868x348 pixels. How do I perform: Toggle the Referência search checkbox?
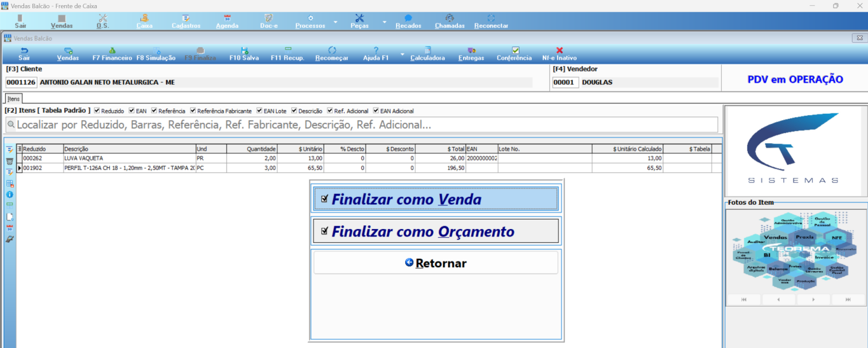click(x=155, y=111)
